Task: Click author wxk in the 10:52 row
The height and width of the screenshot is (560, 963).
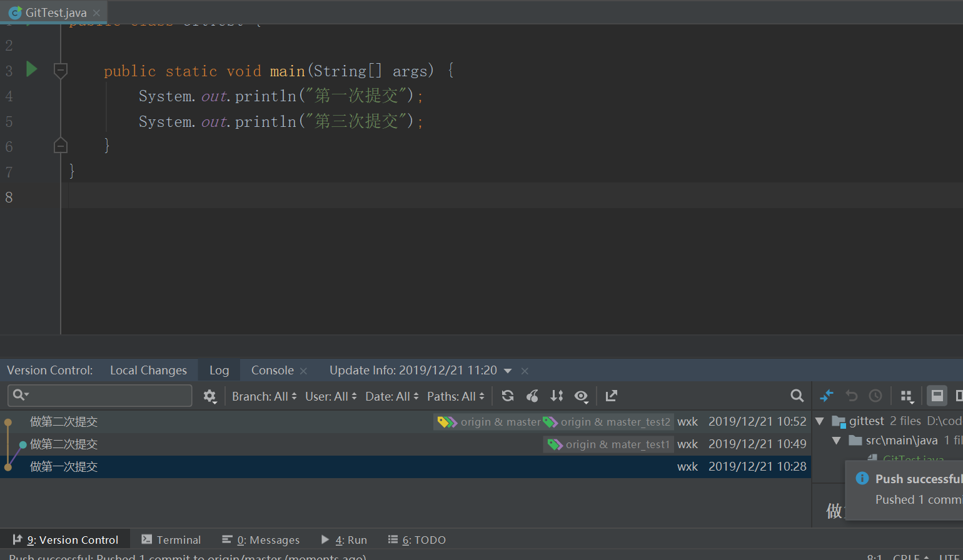Action: 687,422
